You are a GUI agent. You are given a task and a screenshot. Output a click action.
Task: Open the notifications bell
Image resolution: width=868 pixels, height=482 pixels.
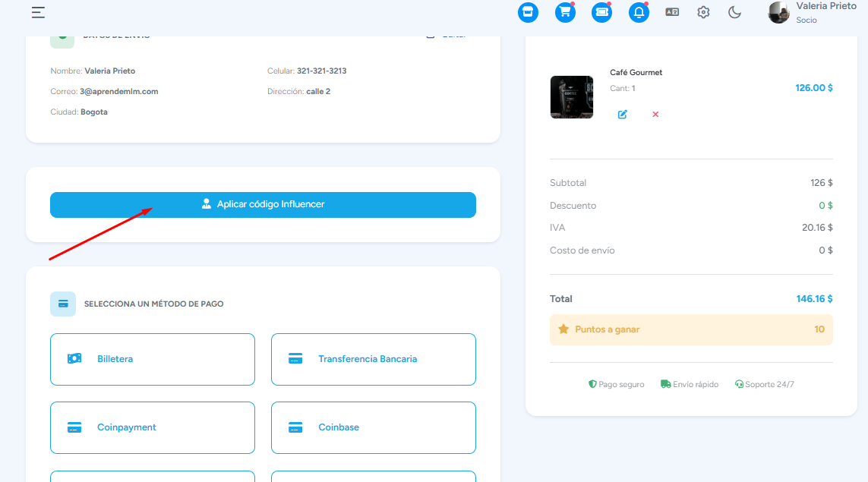(639, 12)
